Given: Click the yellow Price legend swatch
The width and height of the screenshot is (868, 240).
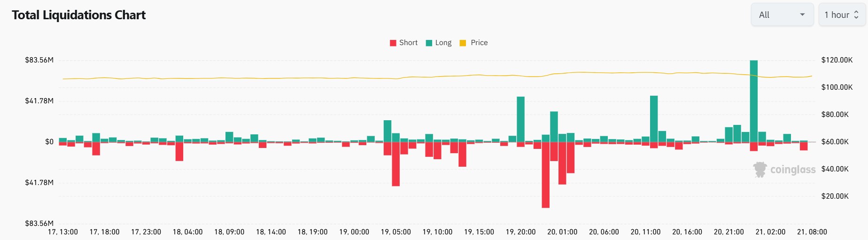Looking at the screenshot, I should (x=463, y=43).
